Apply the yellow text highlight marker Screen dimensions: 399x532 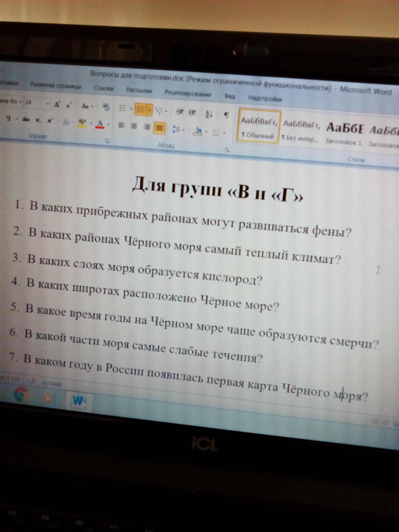coord(83,123)
